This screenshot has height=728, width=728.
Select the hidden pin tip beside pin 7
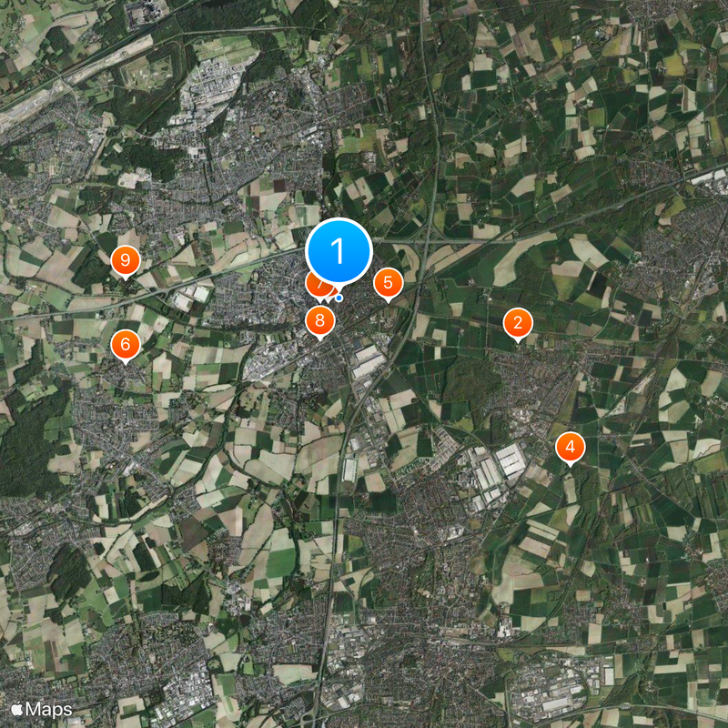point(330,298)
